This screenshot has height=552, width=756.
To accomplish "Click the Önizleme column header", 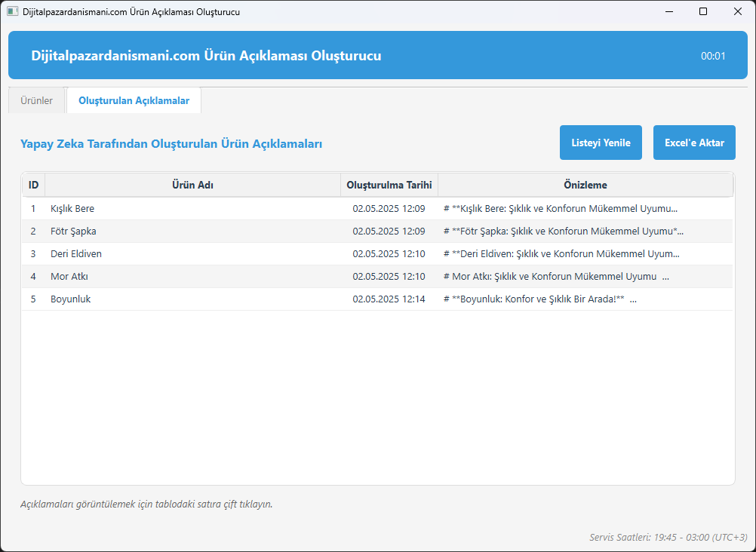I will coord(585,185).
